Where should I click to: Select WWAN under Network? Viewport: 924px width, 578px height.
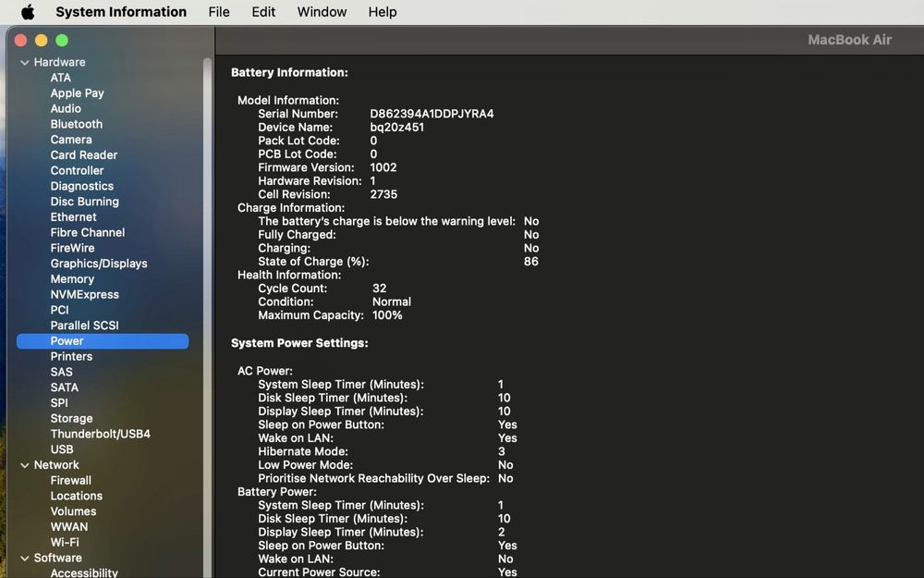click(x=69, y=527)
